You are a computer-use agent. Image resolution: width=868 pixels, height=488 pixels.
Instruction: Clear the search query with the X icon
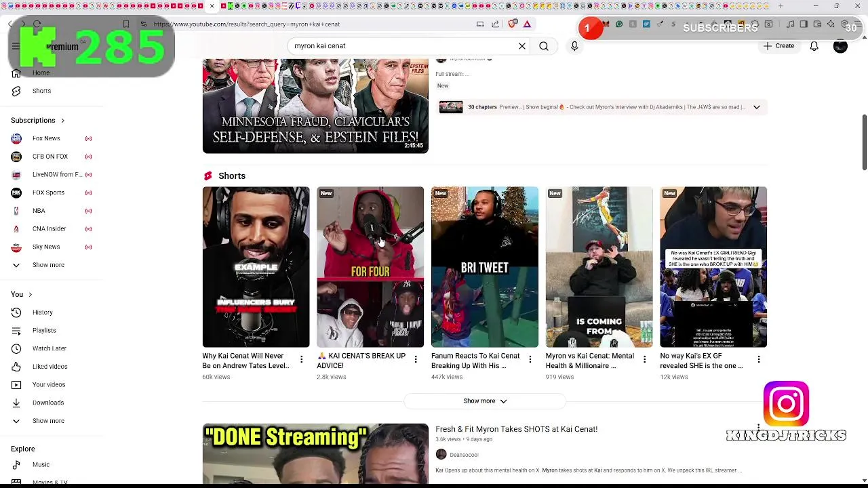(x=522, y=46)
